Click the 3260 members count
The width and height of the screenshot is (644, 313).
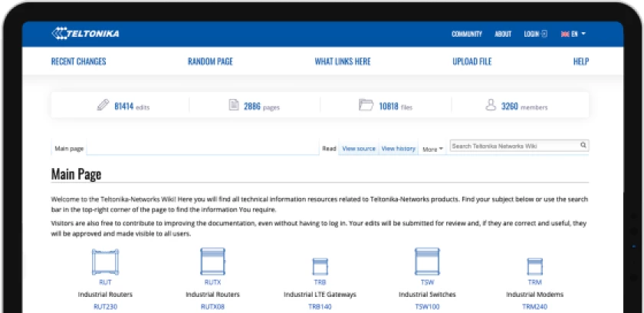click(510, 107)
